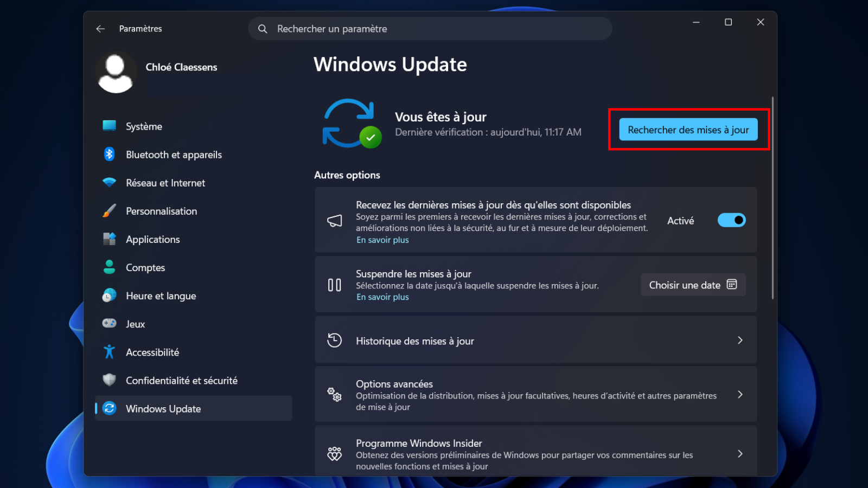Click the Système monitor icon
Viewport: 868px width, 488px height.
pyautogui.click(x=109, y=126)
